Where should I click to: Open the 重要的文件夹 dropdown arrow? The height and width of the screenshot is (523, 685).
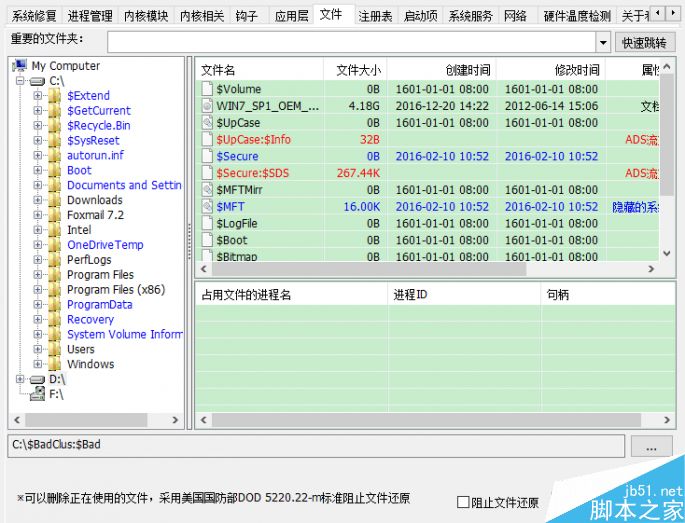[603, 43]
